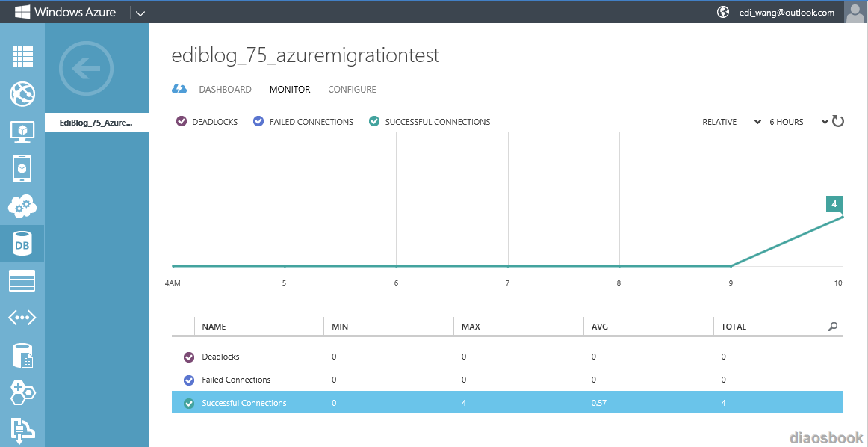Open the Storage table icon in sidebar
Image resolution: width=868 pixels, height=447 pixels.
pos(22,281)
